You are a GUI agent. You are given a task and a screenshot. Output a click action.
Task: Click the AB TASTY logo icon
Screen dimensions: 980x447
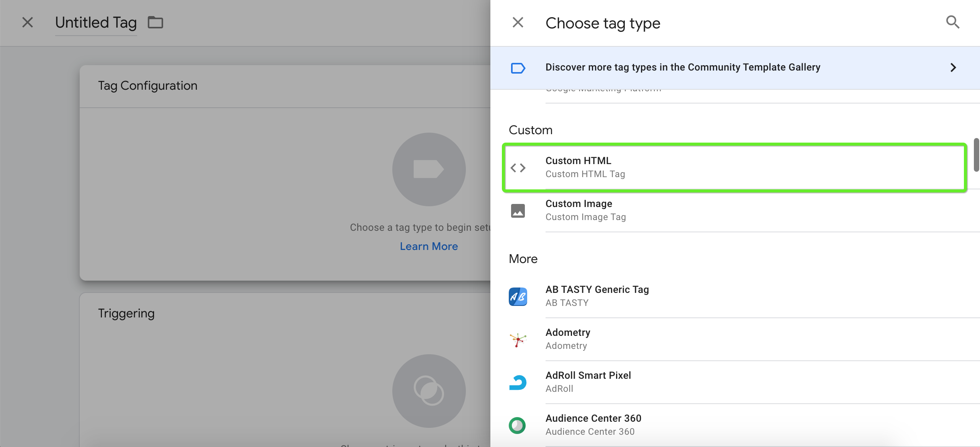(518, 296)
